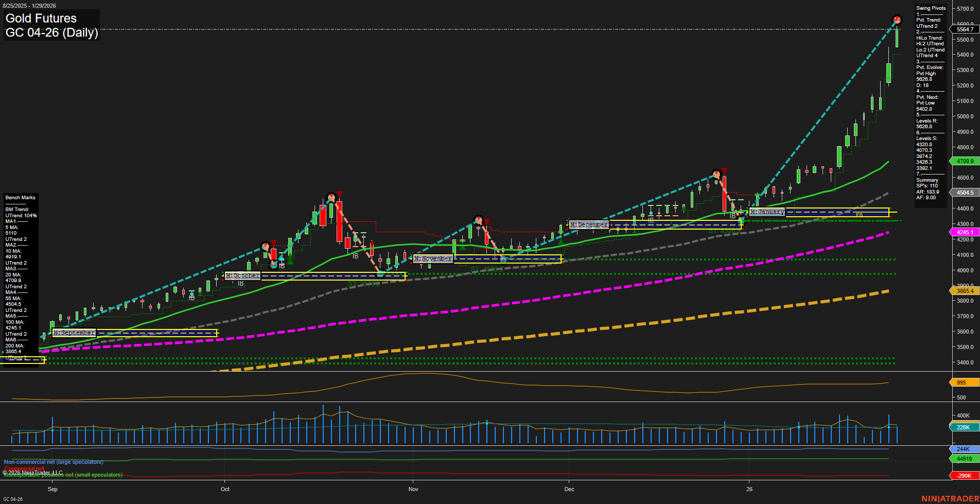Screen dimensions: 980x504
Task: Click the pivot face icon at the November swing high
Action: [x=478, y=220]
